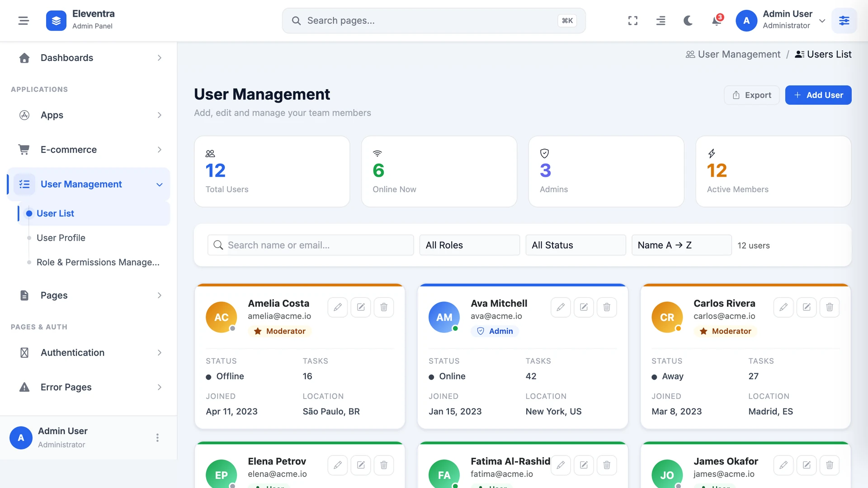This screenshot has height=488, width=868.
Task: Delete Fatima Al-Rashid using trash icon
Action: [607, 465]
